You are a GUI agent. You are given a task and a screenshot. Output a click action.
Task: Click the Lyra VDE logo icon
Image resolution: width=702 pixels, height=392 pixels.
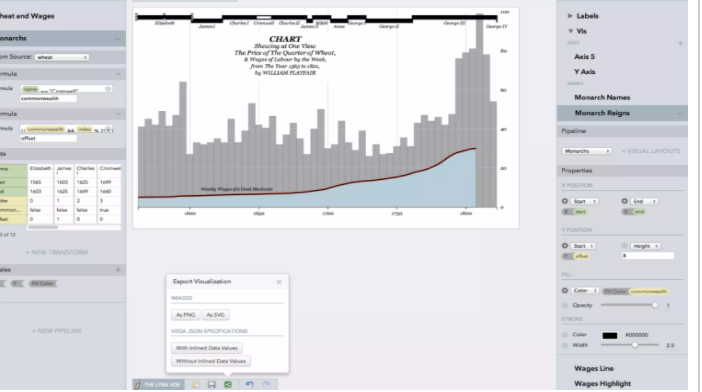(138, 384)
